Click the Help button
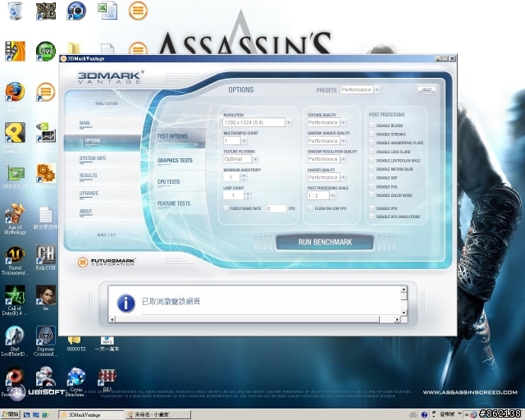This screenshot has height=420, width=525. coord(427,89)
